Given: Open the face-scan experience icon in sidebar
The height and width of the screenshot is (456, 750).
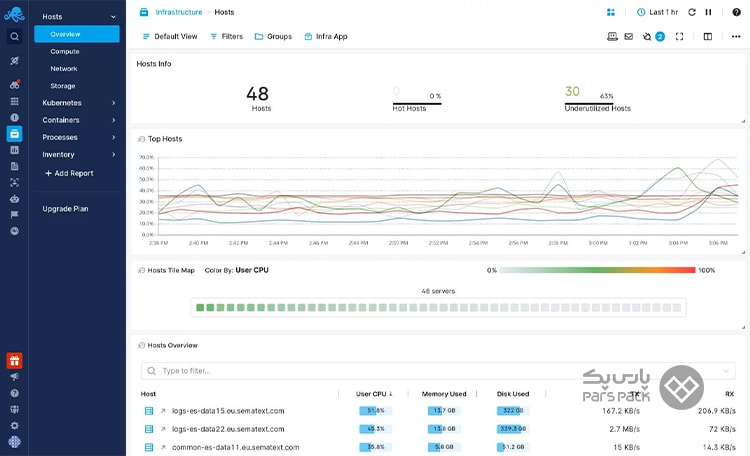Looking at the screenshot, I should tap(14, 182).
